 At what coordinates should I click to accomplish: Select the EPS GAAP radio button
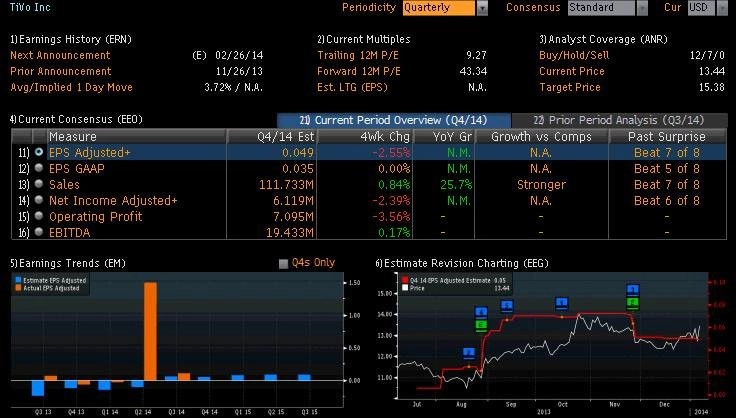pos(39,168)
